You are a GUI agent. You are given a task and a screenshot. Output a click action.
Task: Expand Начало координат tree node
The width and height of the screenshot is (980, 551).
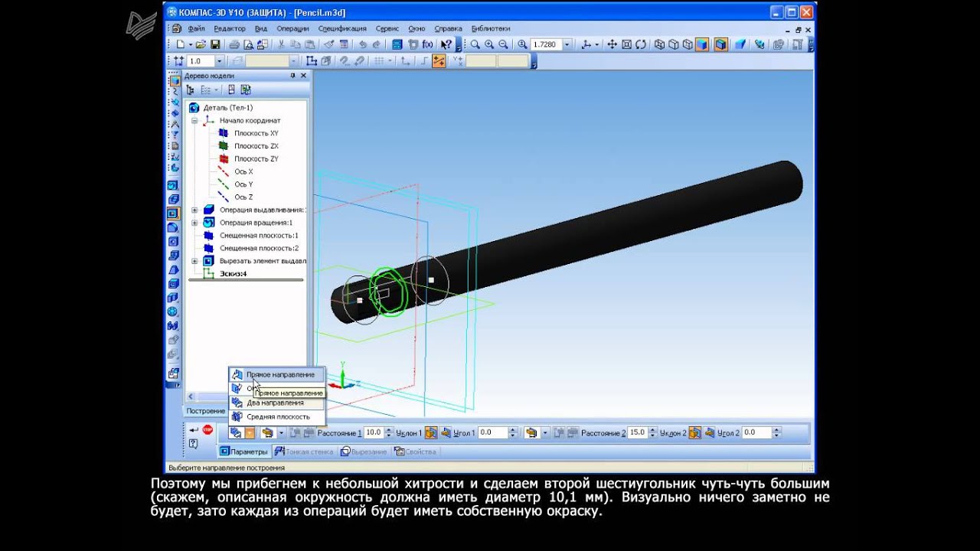[x=194, y=120]
